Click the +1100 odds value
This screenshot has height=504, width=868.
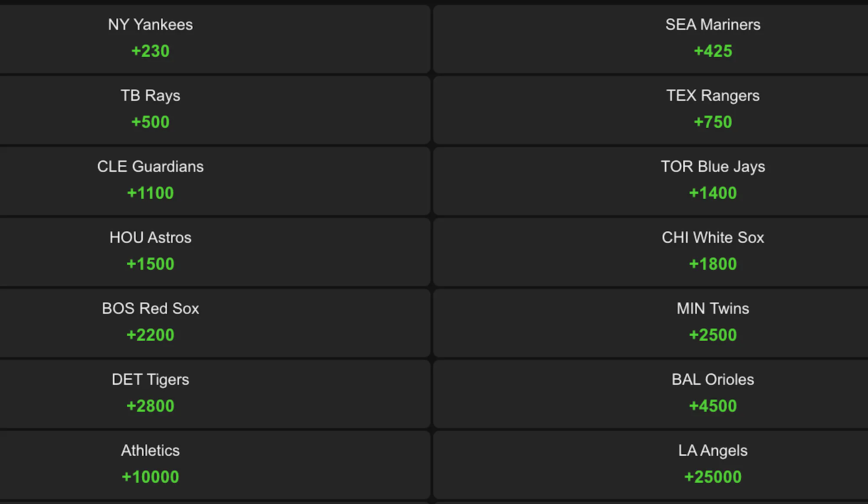click(x=150, y=193)
